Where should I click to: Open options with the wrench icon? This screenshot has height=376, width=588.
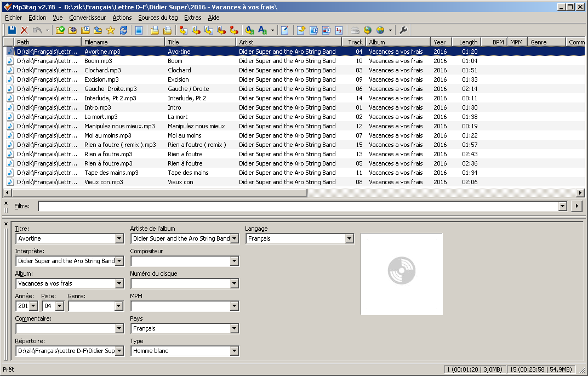(403, 30)
